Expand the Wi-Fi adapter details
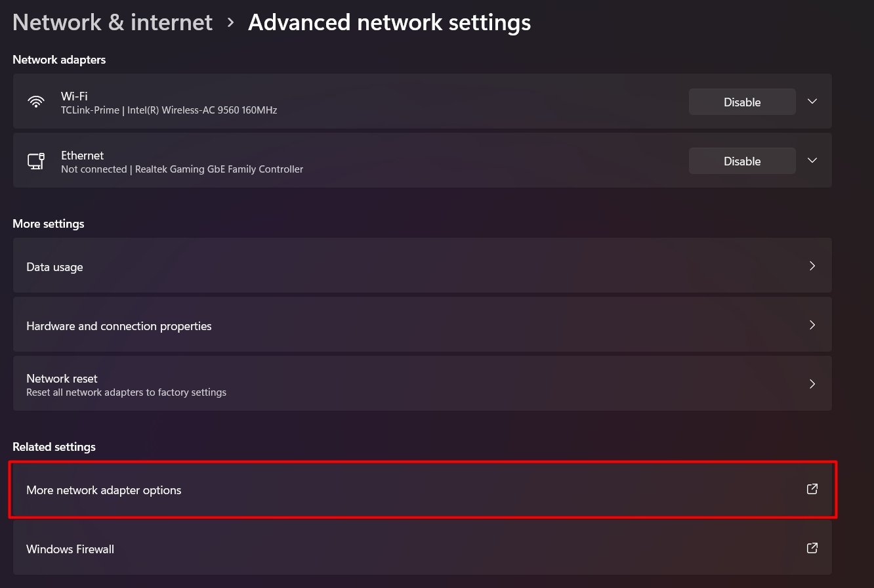Viewport: 874px width, 588px height. click(812, 102)
